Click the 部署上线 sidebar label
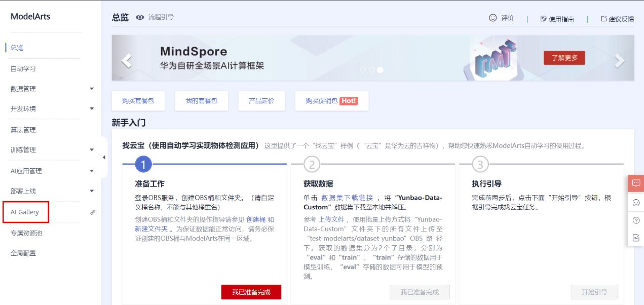Viewport: 644px width, 305px height. click(23, 191)
